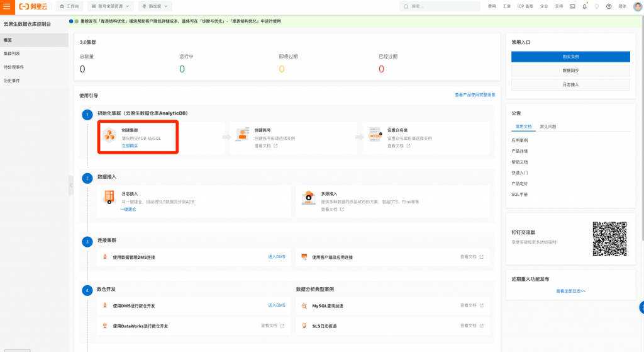
Task: Open the 费用 top menu
Action: coord(492,6)
